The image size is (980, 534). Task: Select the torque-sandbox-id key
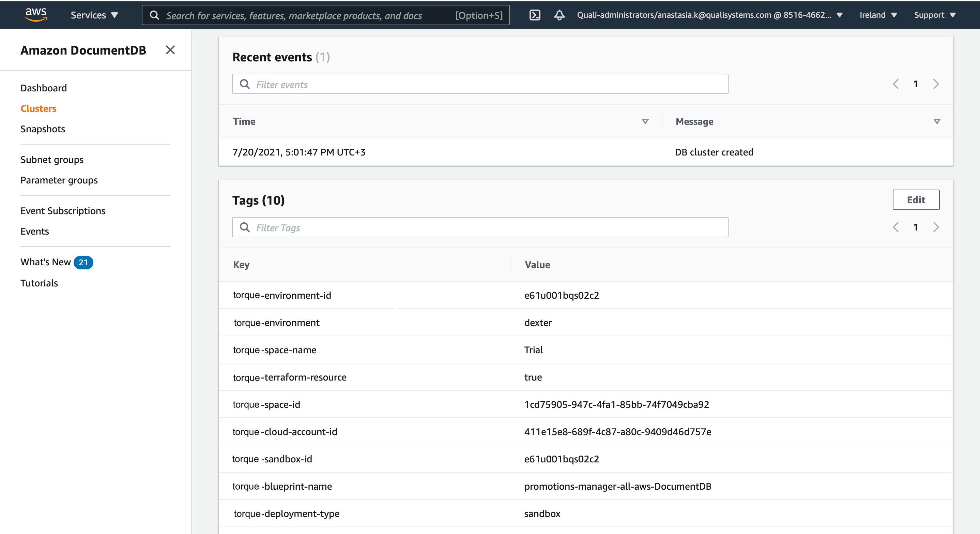272,459
